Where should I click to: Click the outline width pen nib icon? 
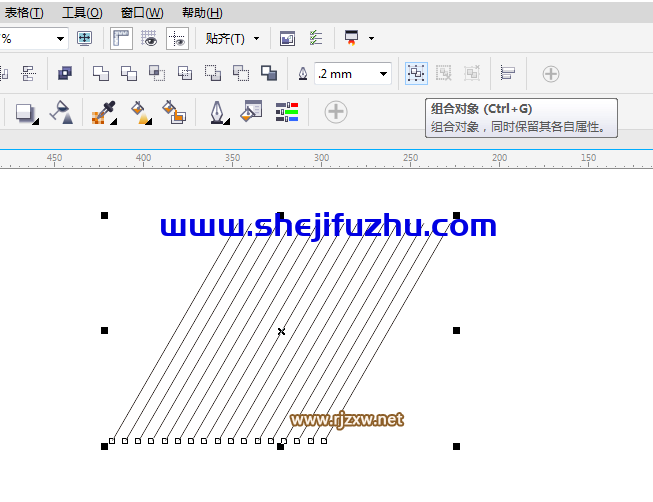(303, 74)
